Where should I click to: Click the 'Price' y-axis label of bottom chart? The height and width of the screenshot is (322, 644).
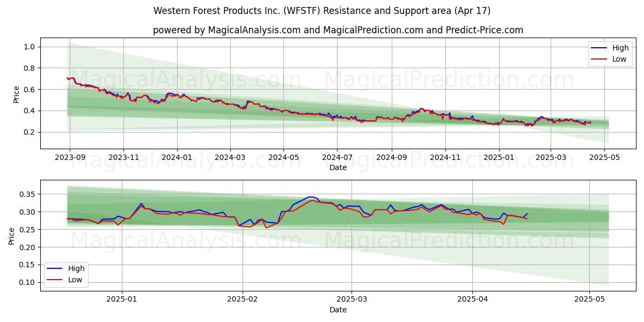(12, 236)
